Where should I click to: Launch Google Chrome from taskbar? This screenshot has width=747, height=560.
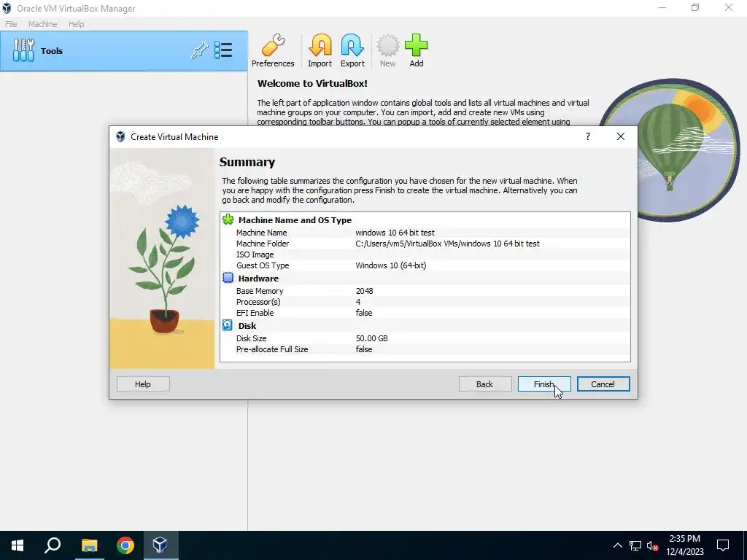[x=125, y=545]
